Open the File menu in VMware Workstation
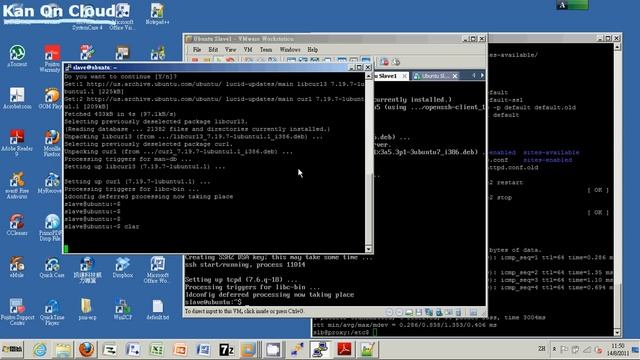The height and width of the screenshot is (360, 640). [x=197, y=49]
